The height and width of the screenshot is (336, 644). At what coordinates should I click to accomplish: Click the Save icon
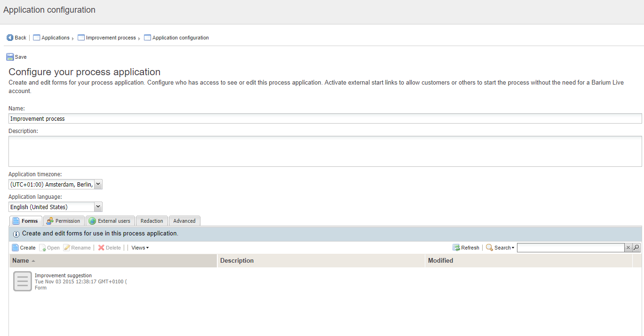pyautogui.click(x=10, y=56)
